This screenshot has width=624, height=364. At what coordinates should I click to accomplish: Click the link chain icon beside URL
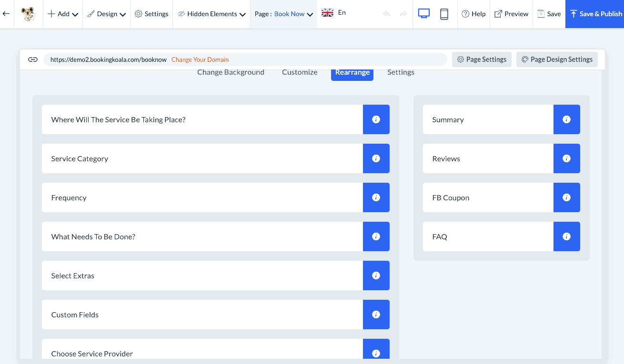pyautogui.click(x=33, y=59)
